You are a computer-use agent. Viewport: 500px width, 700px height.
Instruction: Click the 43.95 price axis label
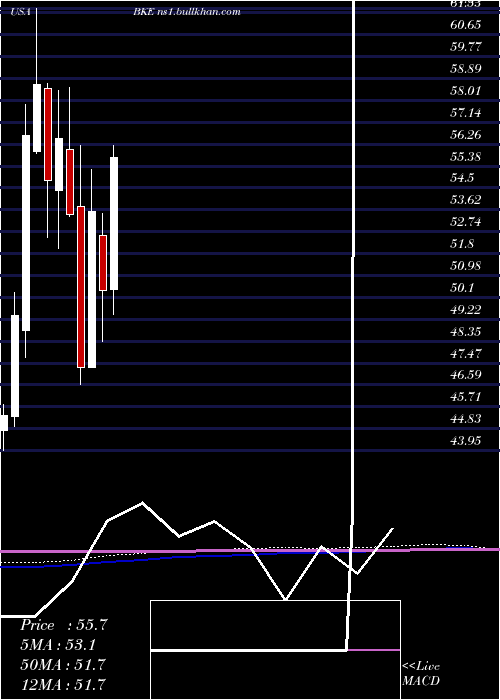click(466, 441)
